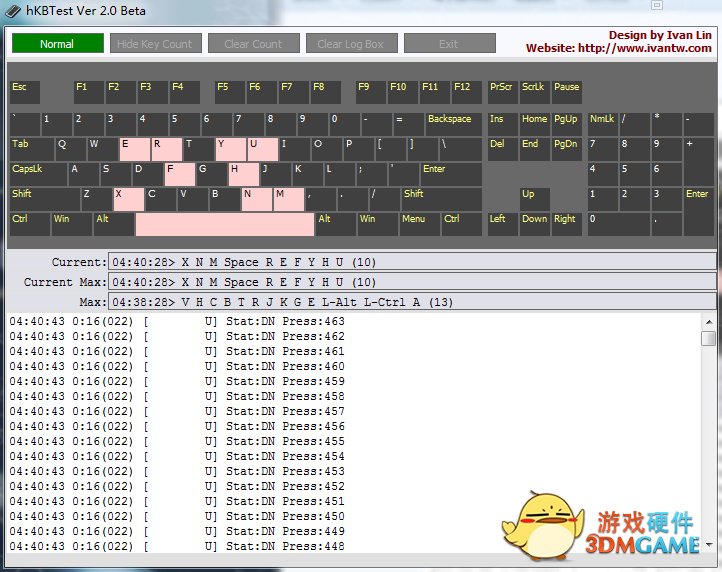Click the left Ctrl key tile
The height and width of the screenshot is (572, 722).
pyautogui.click(x=30, y=224)
